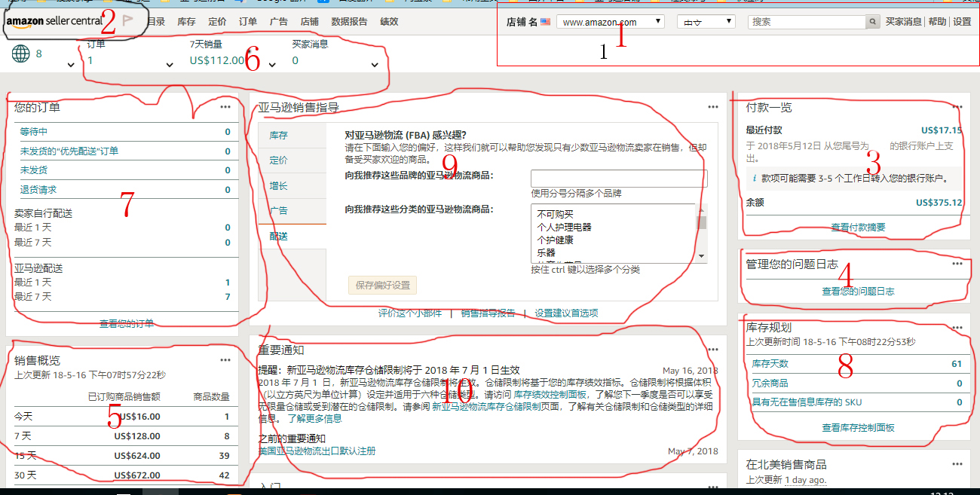
Task: Click the category list's scrollbar down arrow
Action: tap(702, 256)
